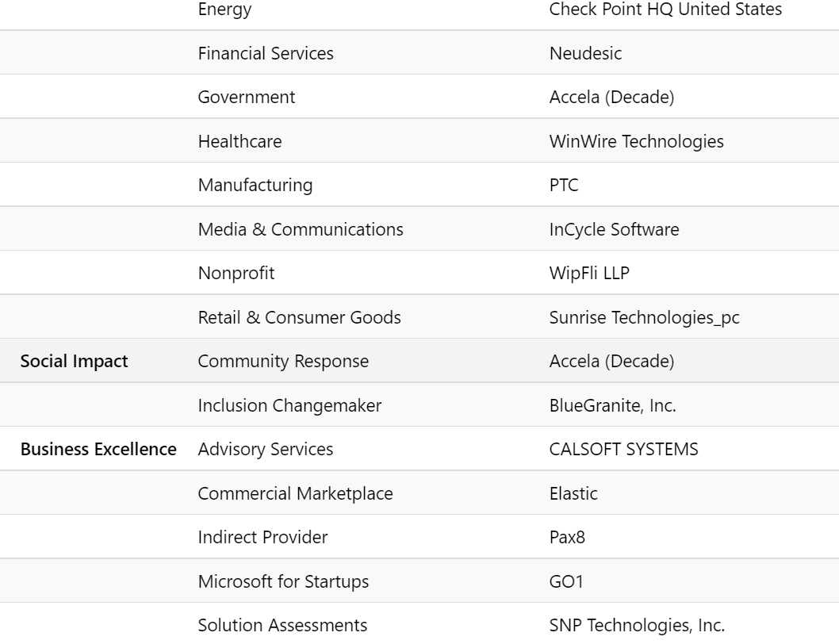Click the Social Impact heading

pos(75,362)
